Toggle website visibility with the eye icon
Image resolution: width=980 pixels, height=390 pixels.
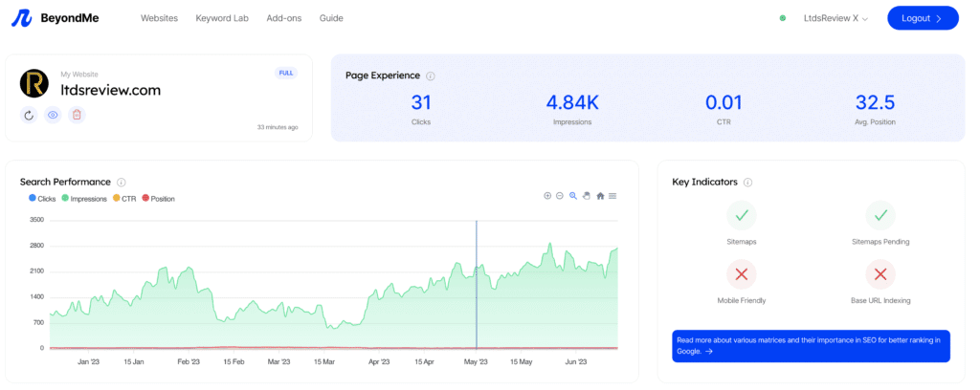pyautogui.click(x=54, y=115)
